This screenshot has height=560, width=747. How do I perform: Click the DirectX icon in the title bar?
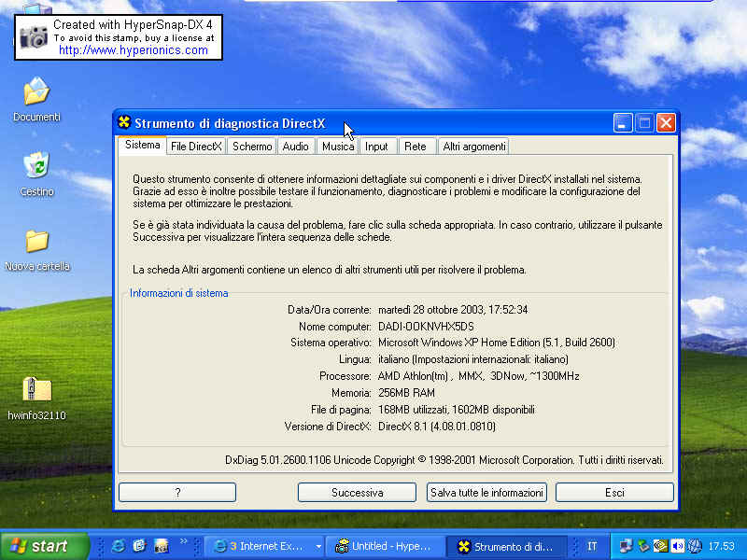tap(124, 123)
